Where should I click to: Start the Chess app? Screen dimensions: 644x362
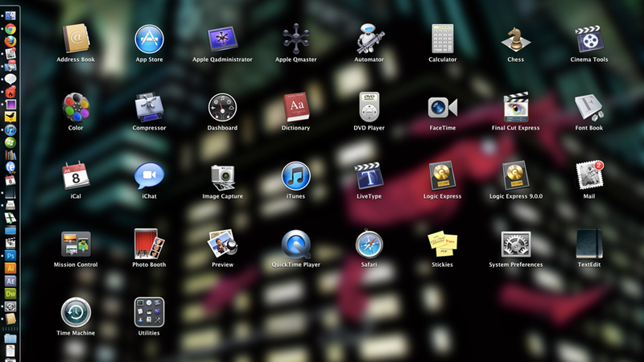click(x=515, y=39)
